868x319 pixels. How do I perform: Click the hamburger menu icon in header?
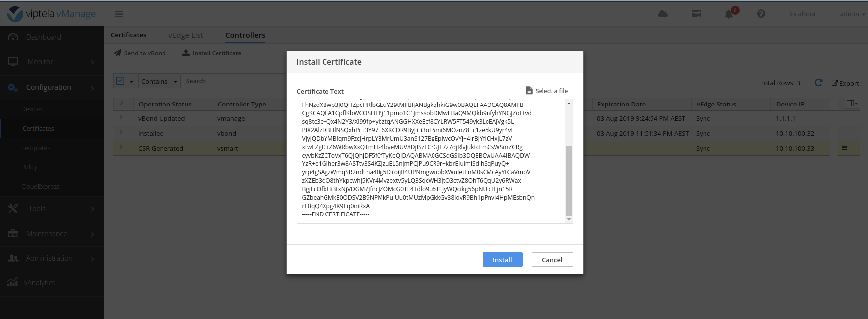pyautogui.click(x=119, y=14)
